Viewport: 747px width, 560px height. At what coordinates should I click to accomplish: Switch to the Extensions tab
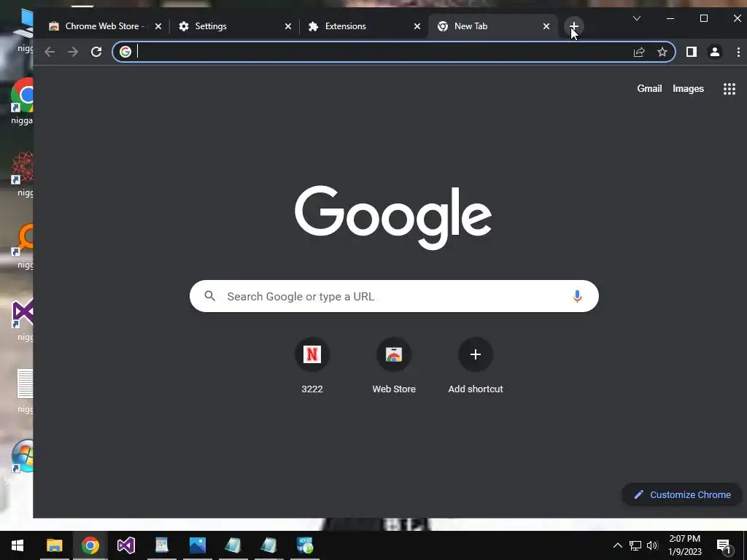point(364,26)
